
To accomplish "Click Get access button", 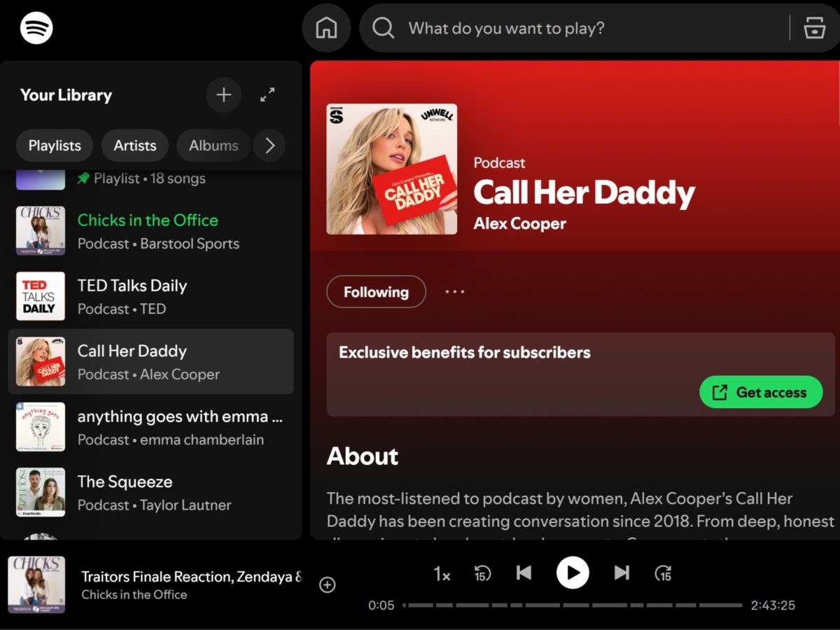I will 762,393.
